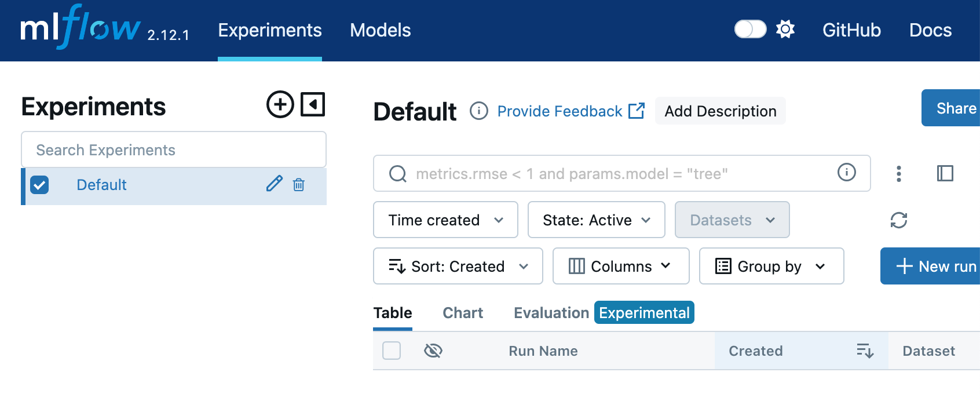Click the create new experiment plus icon
The image size is (980, 394).
(280, 104)
